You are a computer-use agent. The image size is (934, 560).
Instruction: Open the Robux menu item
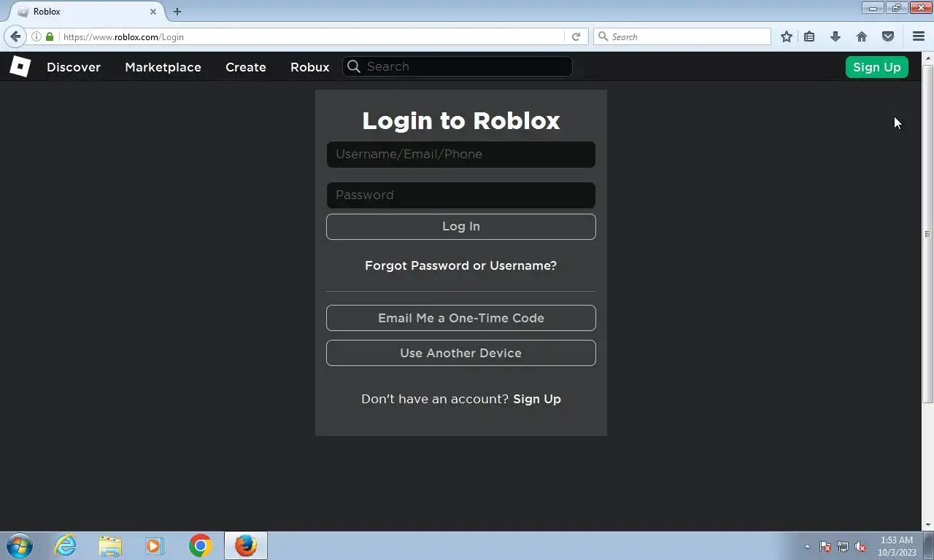click(x=310, y=67)
